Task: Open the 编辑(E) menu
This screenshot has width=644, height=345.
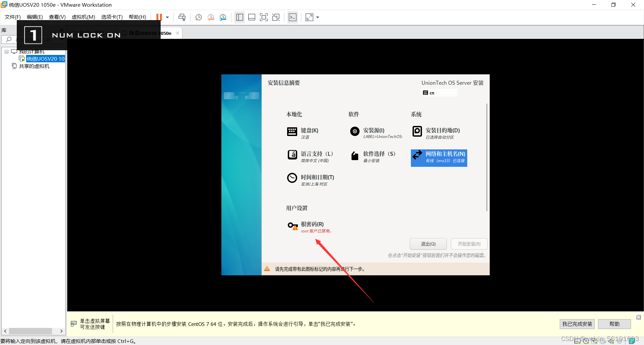Action: (x=35, y=17)
